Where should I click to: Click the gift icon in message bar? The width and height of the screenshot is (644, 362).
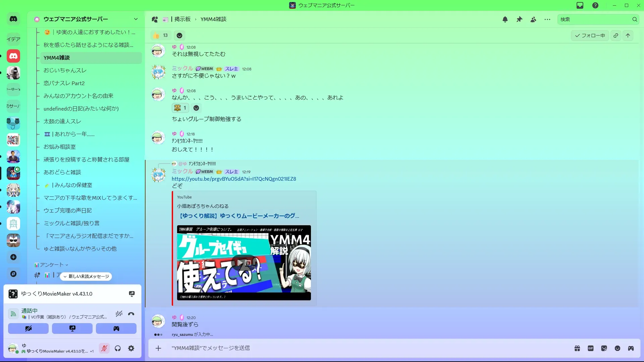[577, 348]
